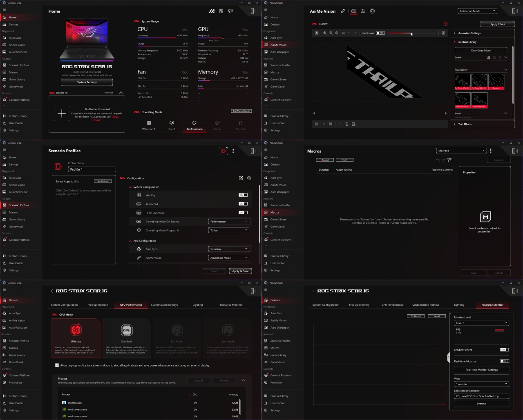Screen dimensions: 523x420
Task: Expand the Animation Settings section
Action: tap(482, 33)
